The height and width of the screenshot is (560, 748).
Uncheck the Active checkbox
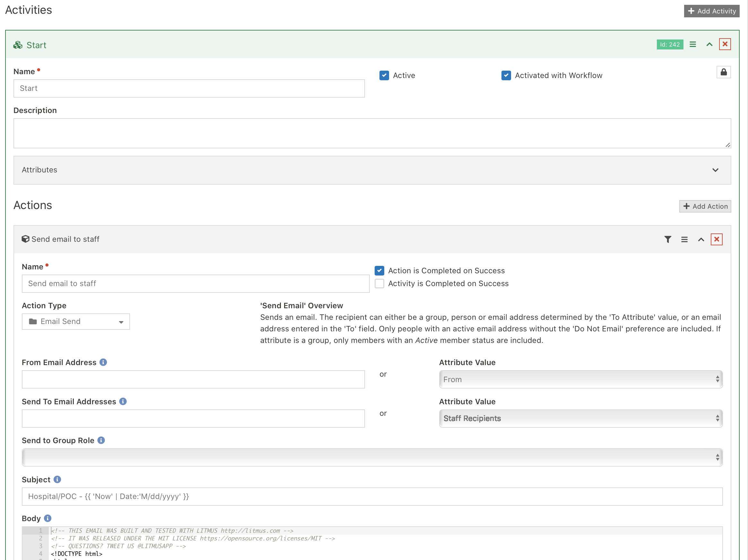click(x=384, y=75)
